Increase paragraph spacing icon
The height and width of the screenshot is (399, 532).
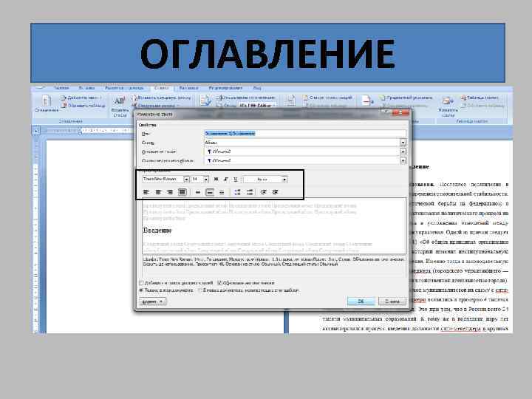tap(237, 192)
